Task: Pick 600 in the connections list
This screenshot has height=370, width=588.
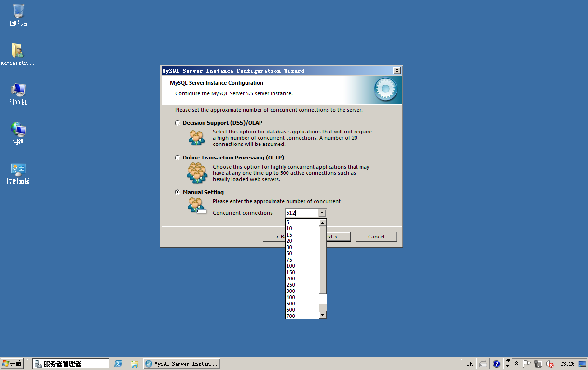Action: 302,310
